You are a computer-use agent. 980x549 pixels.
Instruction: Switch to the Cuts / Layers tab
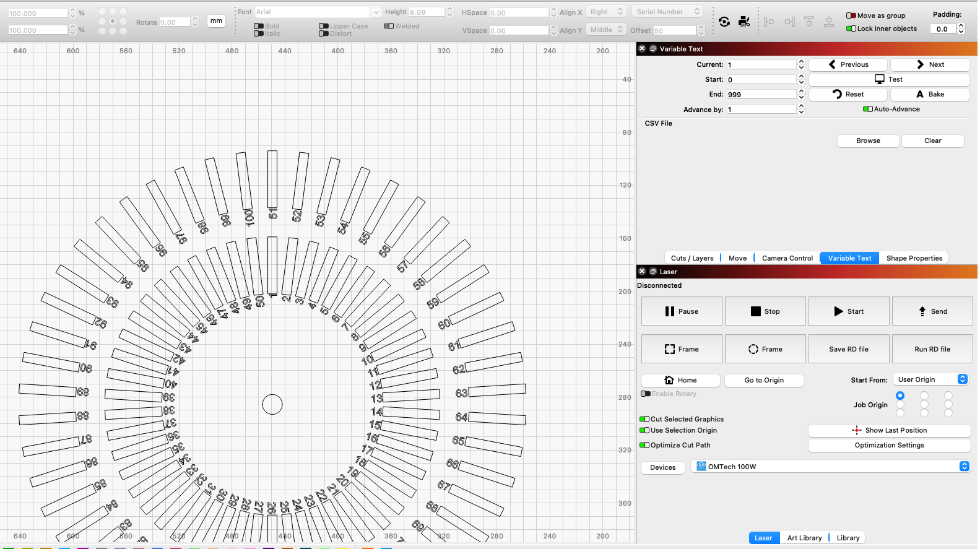tap(692, 258)
